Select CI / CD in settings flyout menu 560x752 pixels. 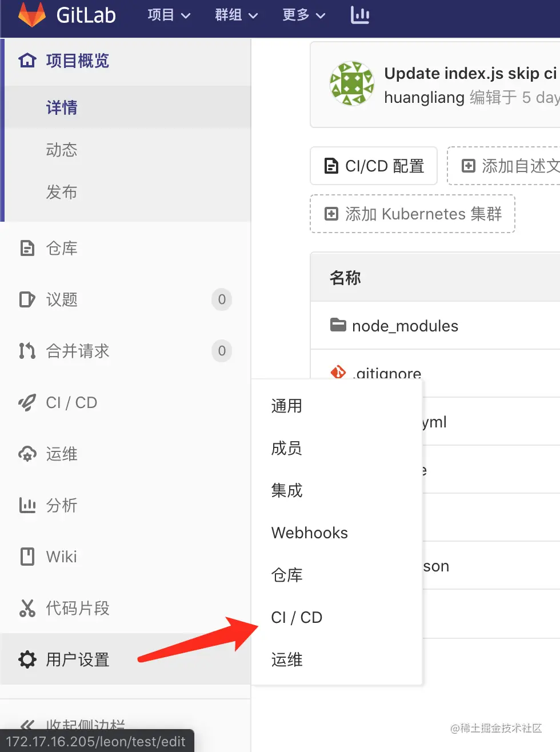[297, 617]
